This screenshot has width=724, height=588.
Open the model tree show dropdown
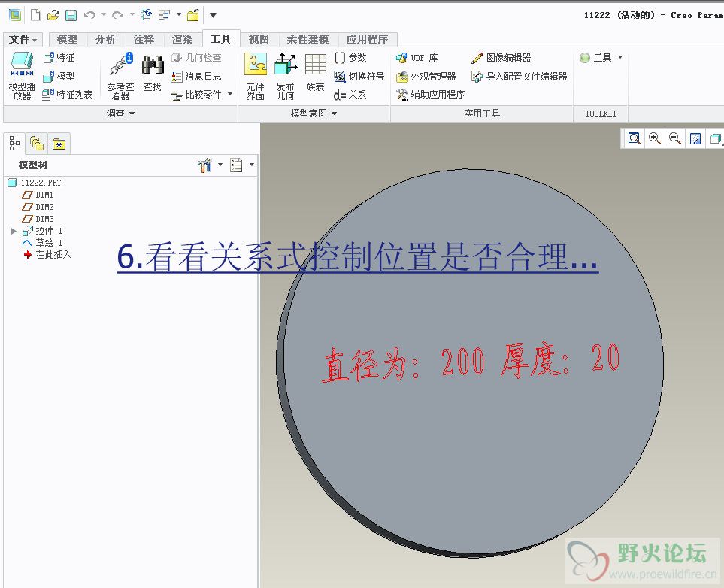tap(252, 165)
